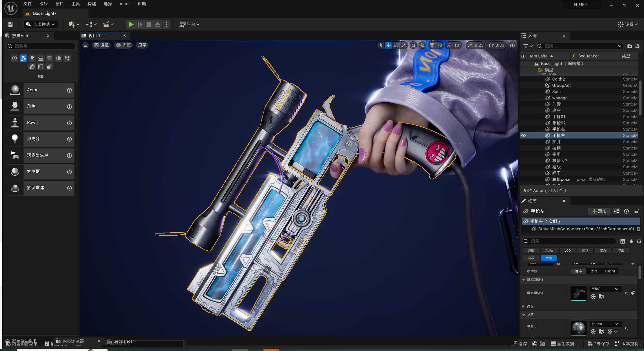
Task: Select the Shapes cube category in Place Actors
Action: [50, 58]
